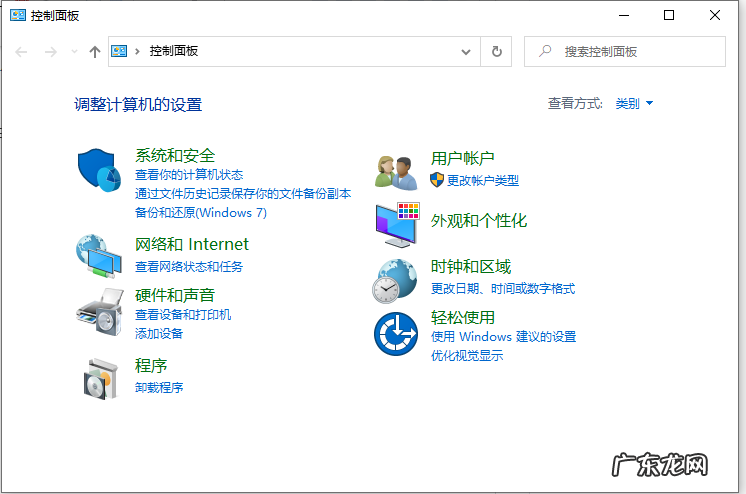Click the 添加设备 link

(159, 334)
